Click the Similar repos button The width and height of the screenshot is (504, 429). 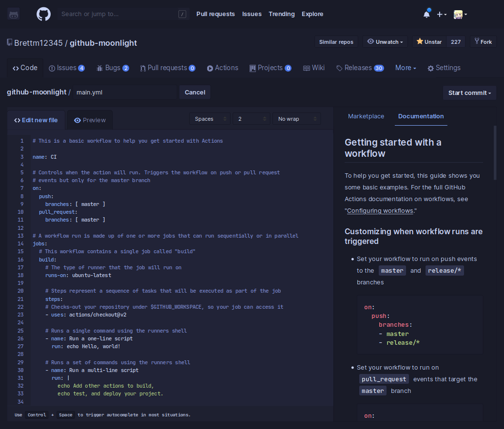(336, 42)
